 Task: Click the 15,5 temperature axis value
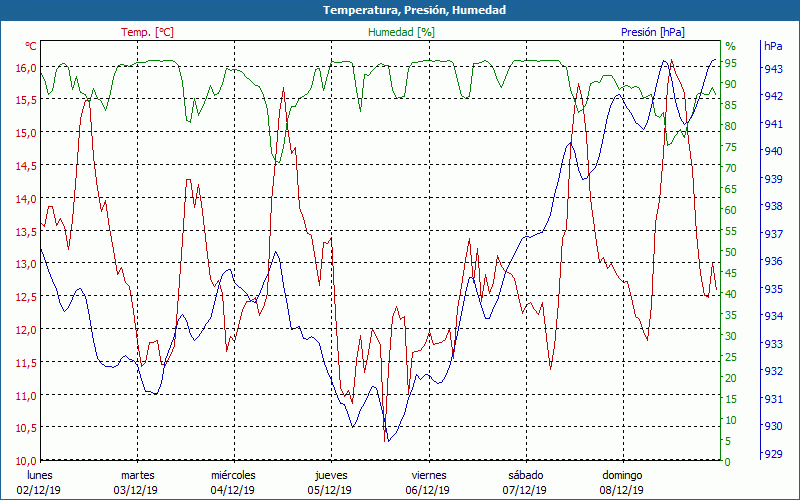coord(26,101)
